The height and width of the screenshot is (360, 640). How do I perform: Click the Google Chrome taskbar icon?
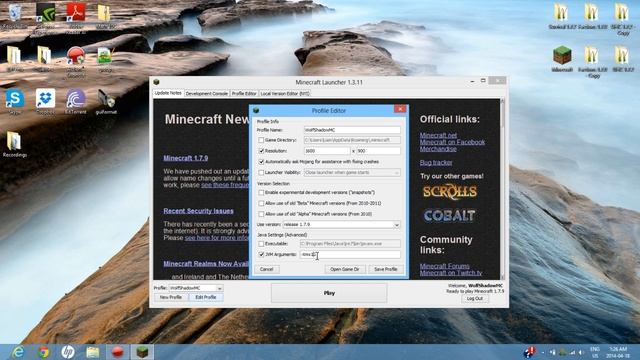tap(43, 352)
